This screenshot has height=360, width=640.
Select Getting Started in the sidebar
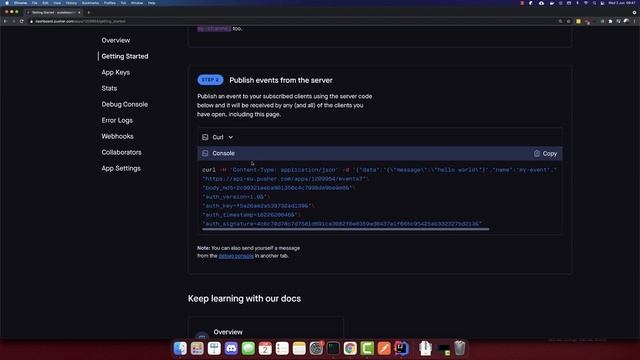tap(125, 56)
